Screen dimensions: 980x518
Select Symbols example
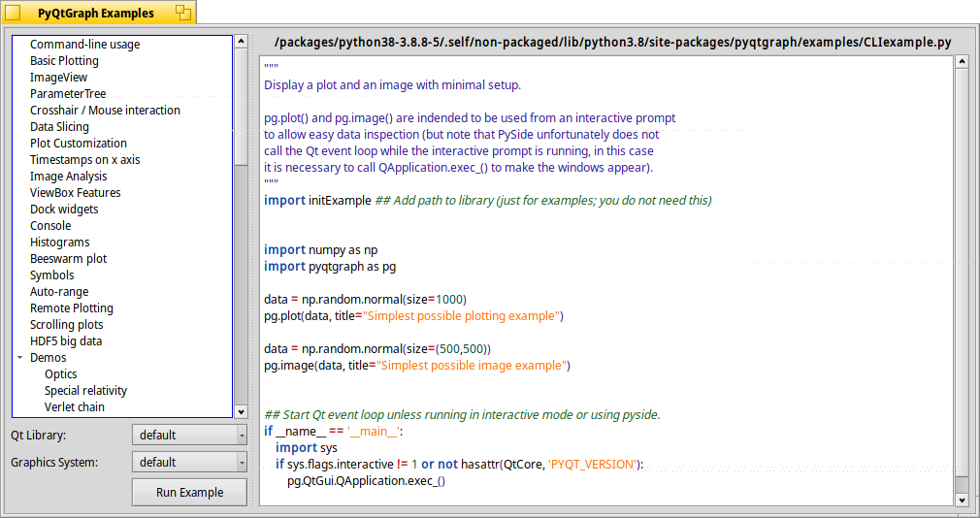click(x=51, y=275)
